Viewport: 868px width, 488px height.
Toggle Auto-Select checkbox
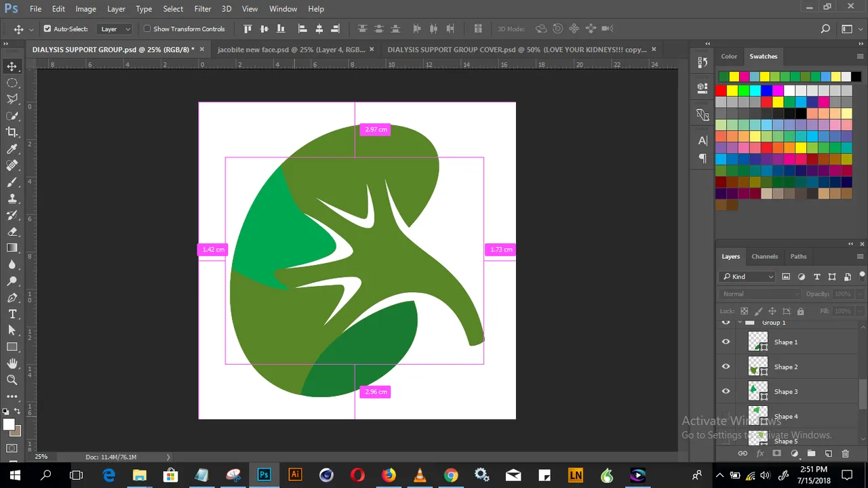(47, 29)
